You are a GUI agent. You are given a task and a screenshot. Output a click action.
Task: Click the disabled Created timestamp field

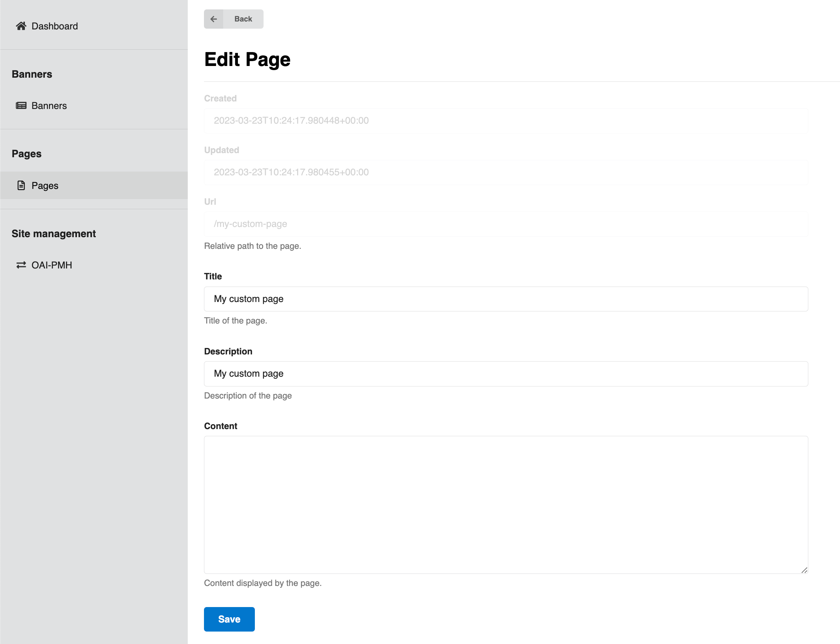[506, 121]
